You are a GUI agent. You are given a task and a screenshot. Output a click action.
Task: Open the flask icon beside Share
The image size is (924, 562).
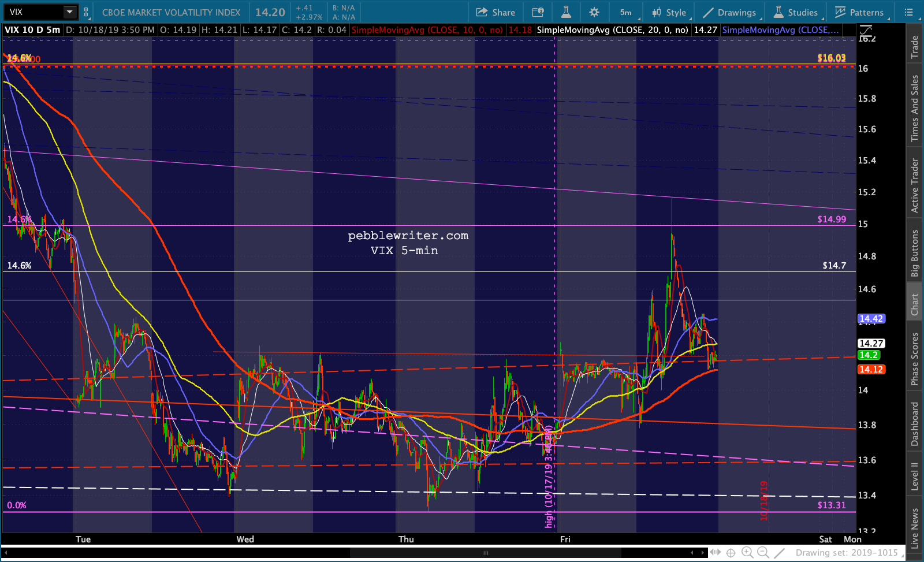[566, 12]
